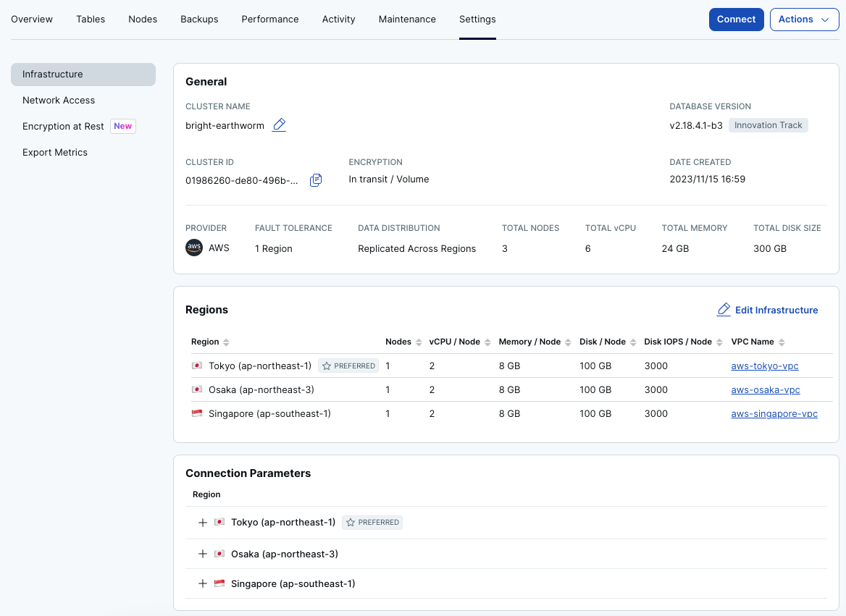Click the Osaka row 100 GB disk value
Viewport: 846px width, 616px height.
click(595, 389)
